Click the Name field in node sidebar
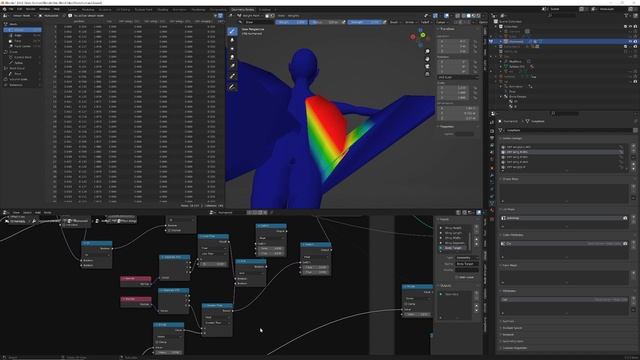The image size is (640, 360). [x=467, y=264]
